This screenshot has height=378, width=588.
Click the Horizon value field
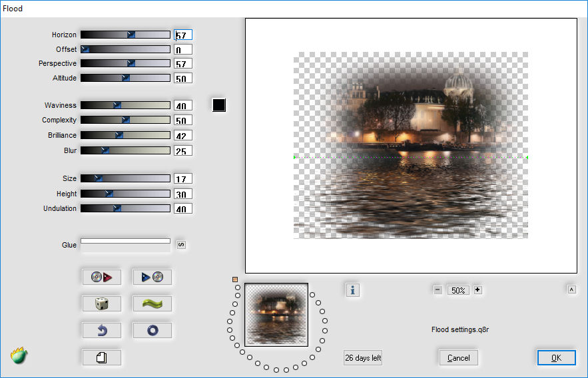[183, 35]
